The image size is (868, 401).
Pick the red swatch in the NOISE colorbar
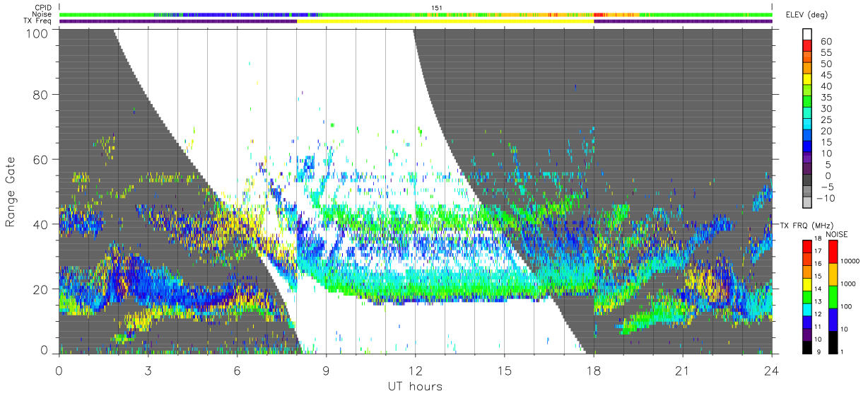click(833, 252)
